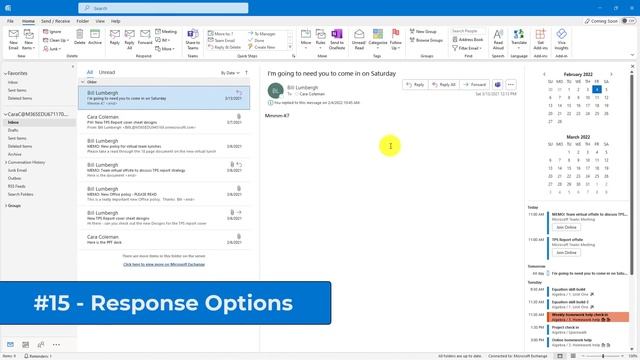Join Online the TPS Report offsite meeting
The image size is (640, 360).
[x=566, y=253]
